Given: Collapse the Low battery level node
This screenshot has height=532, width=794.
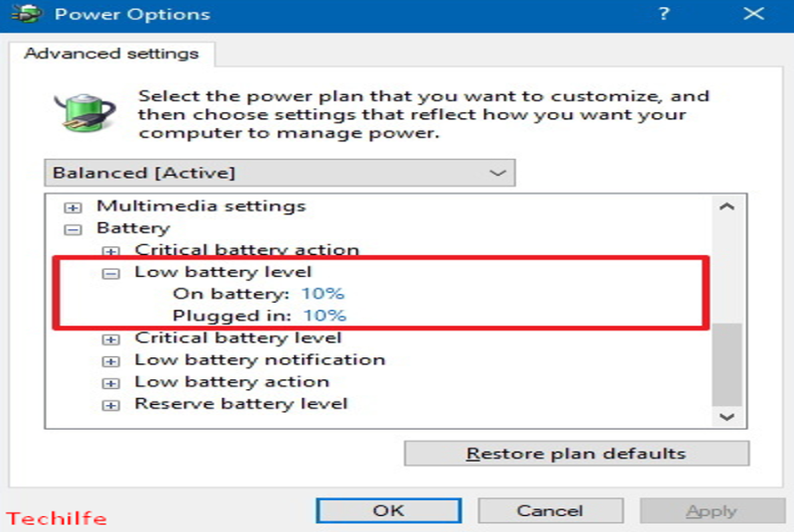Looking at the screenshot, I should click(110, 274).
